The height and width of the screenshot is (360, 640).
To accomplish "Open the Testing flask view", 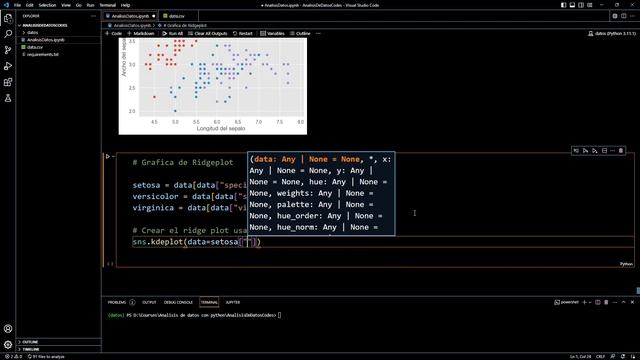I will coord(8,98).
